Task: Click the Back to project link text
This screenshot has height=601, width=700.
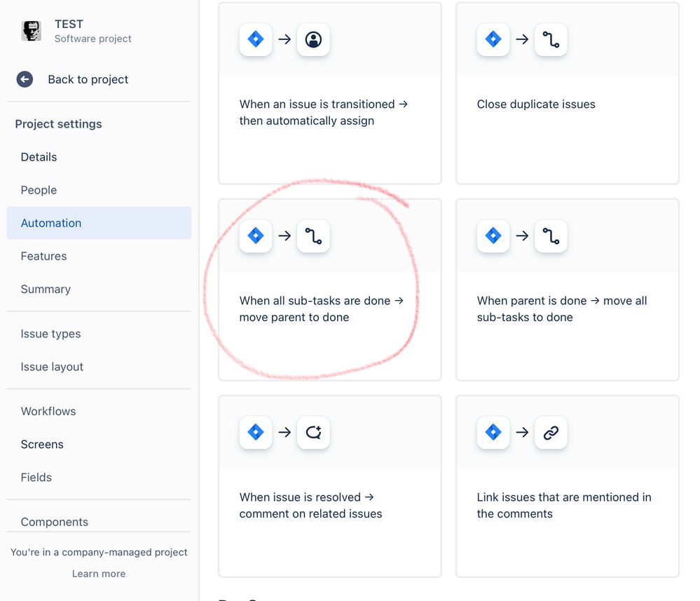Action: [88, 79]
